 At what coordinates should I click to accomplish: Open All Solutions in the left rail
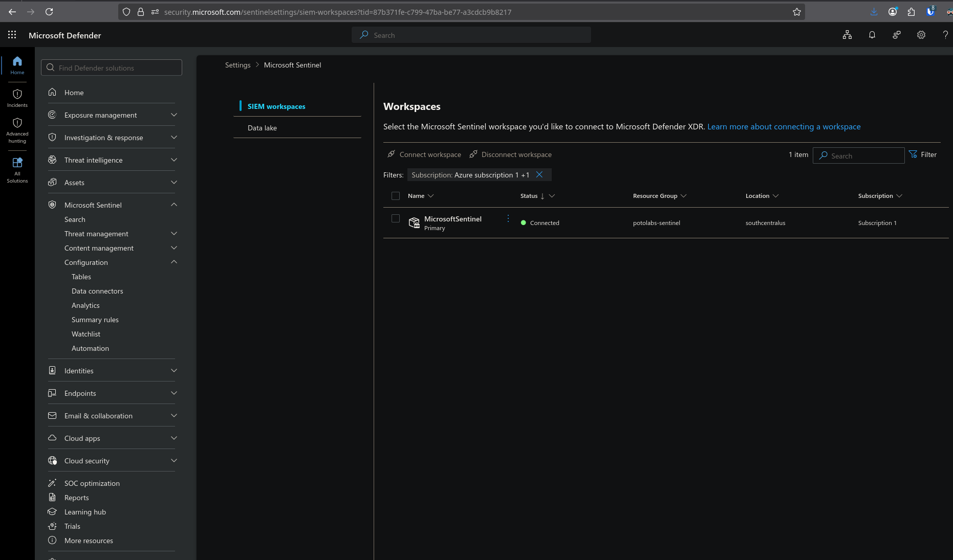(17, 170)
